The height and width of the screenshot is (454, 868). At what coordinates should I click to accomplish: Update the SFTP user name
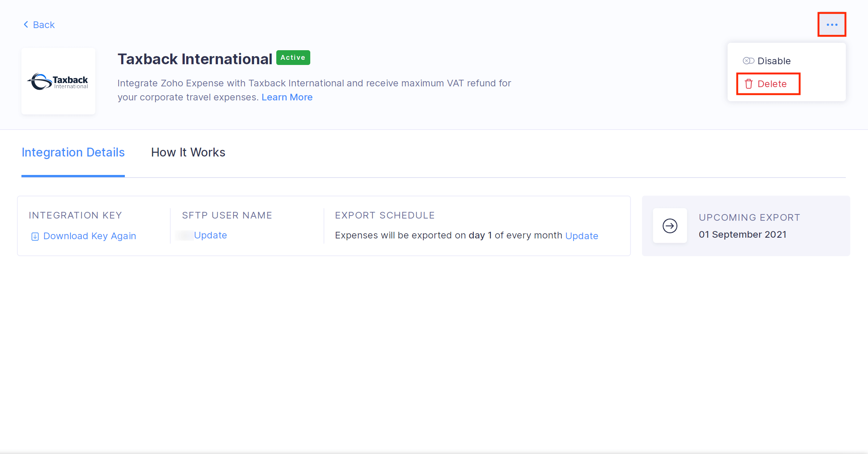coord(210,235)
